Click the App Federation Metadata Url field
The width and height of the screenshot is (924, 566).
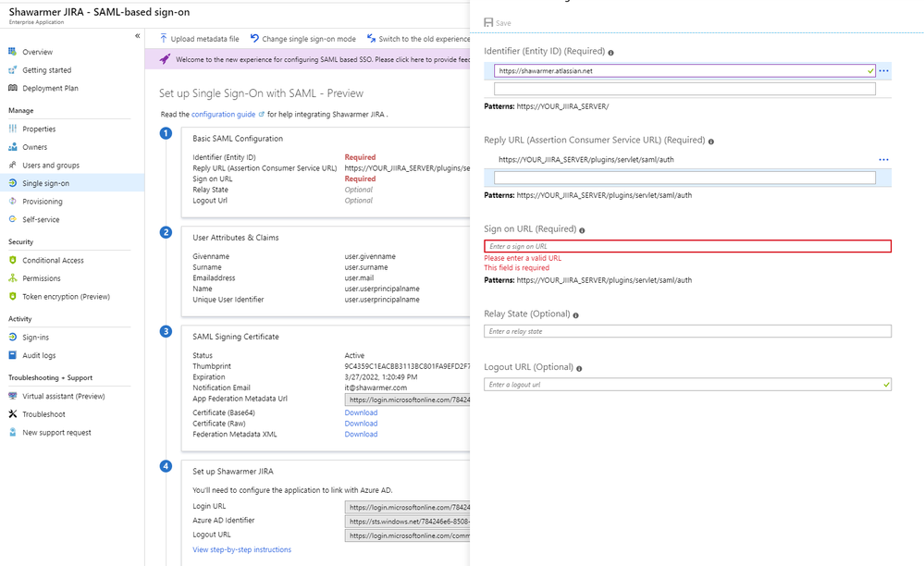click(408, 400)
